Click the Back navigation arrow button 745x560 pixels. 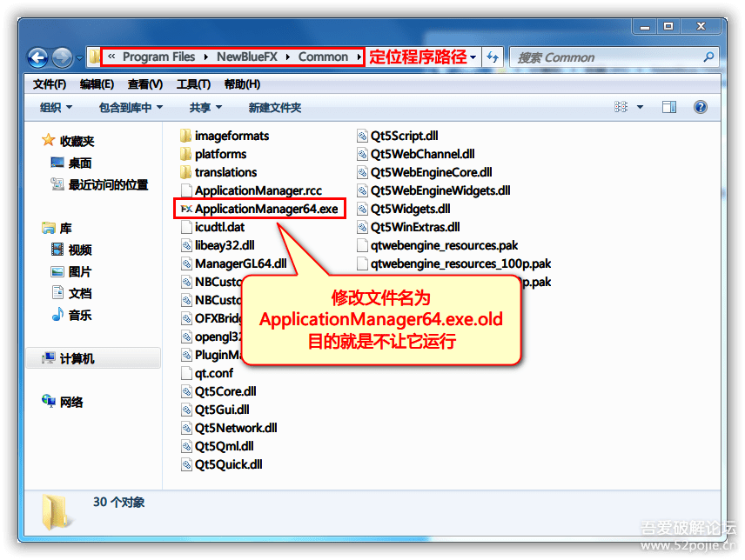[37, 58]
